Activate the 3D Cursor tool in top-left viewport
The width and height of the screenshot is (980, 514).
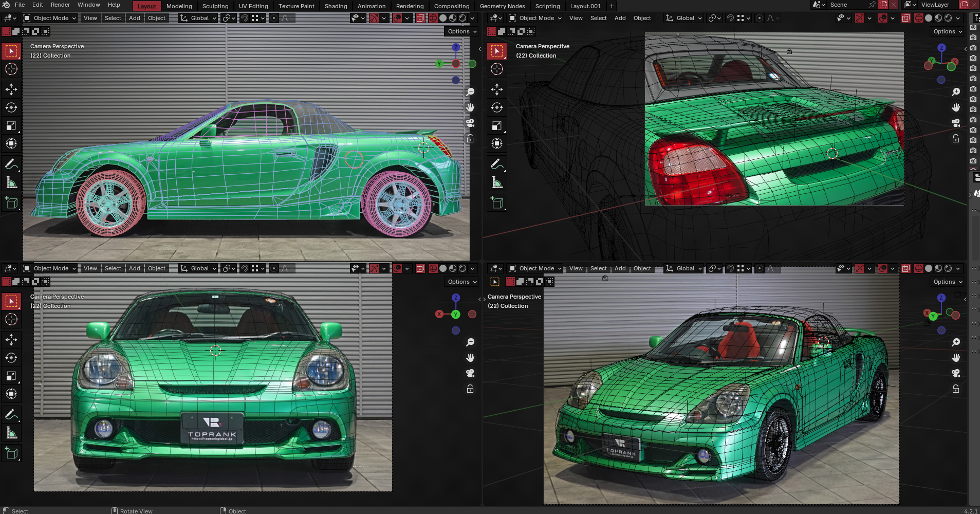click(11, 69)
